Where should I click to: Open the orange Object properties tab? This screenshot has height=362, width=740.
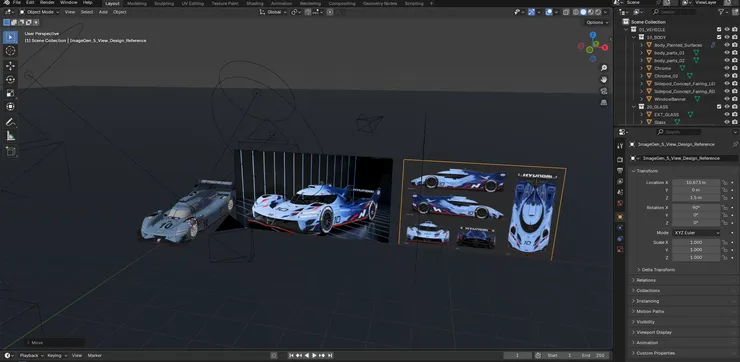click(620, 217)
